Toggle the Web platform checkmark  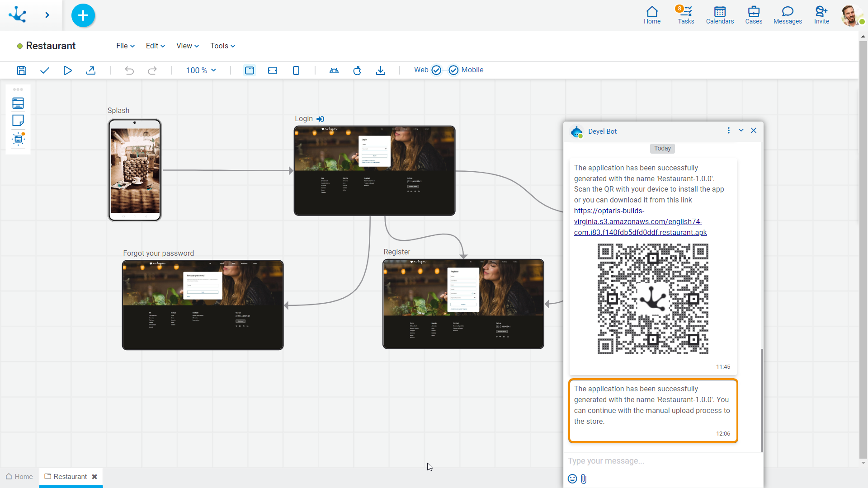click(x=436, y=70)
